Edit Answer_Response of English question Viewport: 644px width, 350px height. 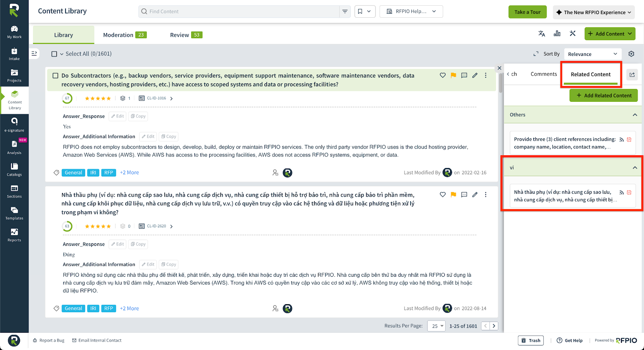(118, 116)
